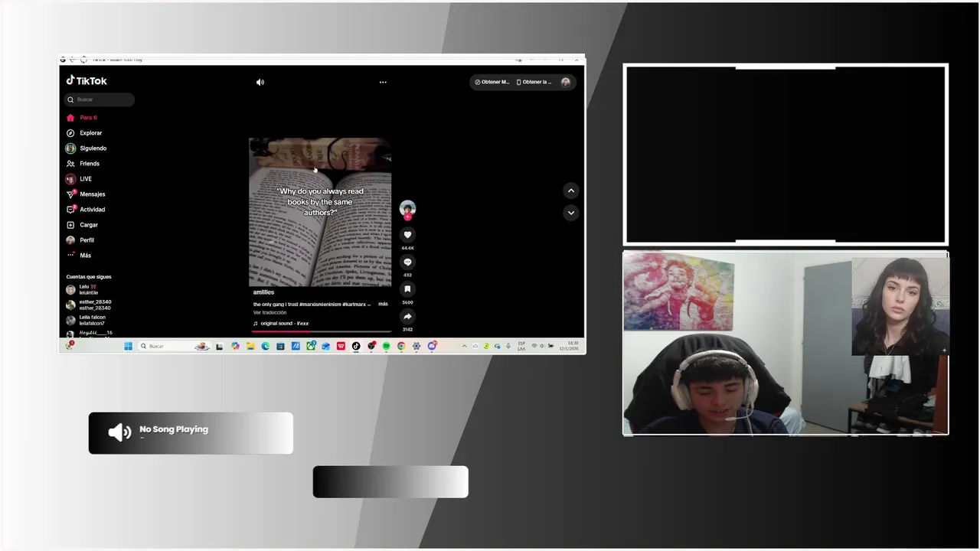Click the speaker icon in song widget

[119, 432]
